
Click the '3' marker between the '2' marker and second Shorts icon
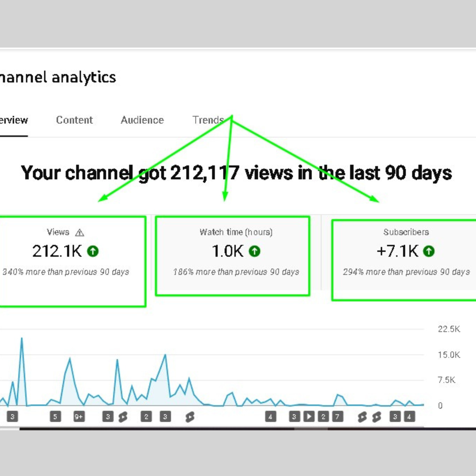(x=165, y=417)
